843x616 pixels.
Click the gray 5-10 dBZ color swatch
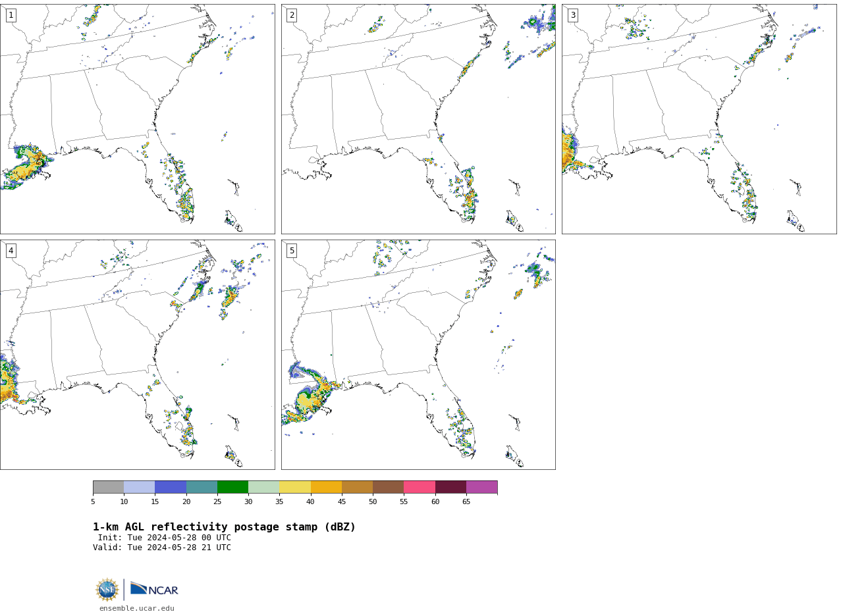108,487
